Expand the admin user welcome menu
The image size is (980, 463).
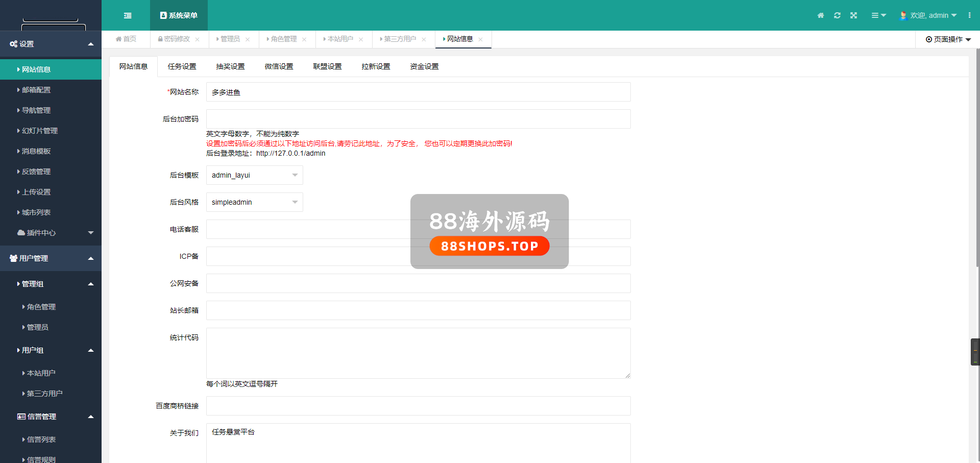click(x=929, y=15)
